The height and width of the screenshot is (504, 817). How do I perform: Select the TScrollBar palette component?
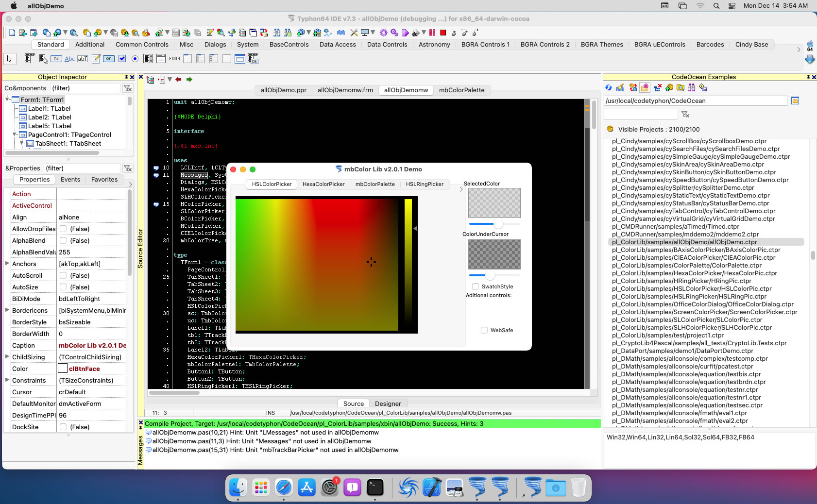174,59
